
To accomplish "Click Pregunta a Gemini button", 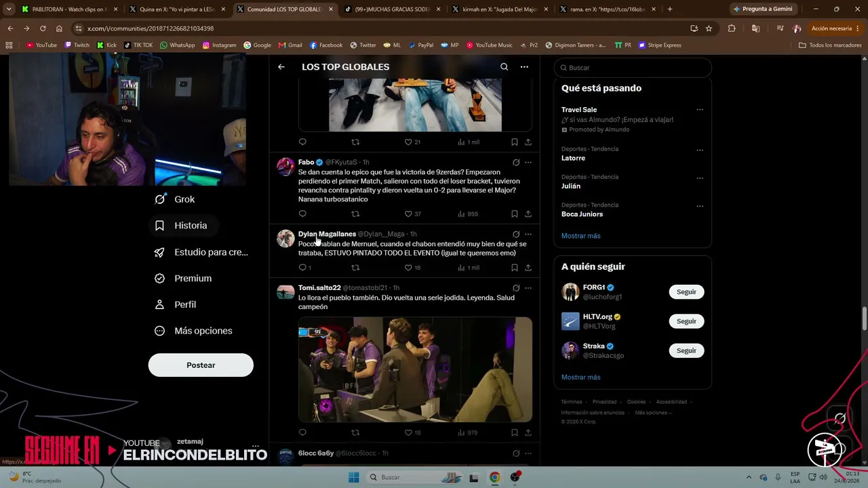I will pos(763,9).
